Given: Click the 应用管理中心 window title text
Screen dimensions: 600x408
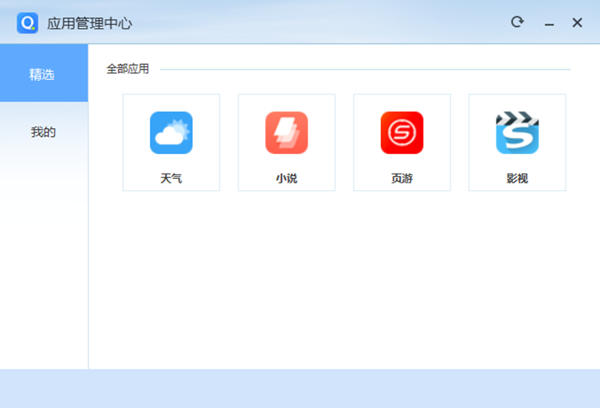Looking at the screenshot, I should click(89, 23).
